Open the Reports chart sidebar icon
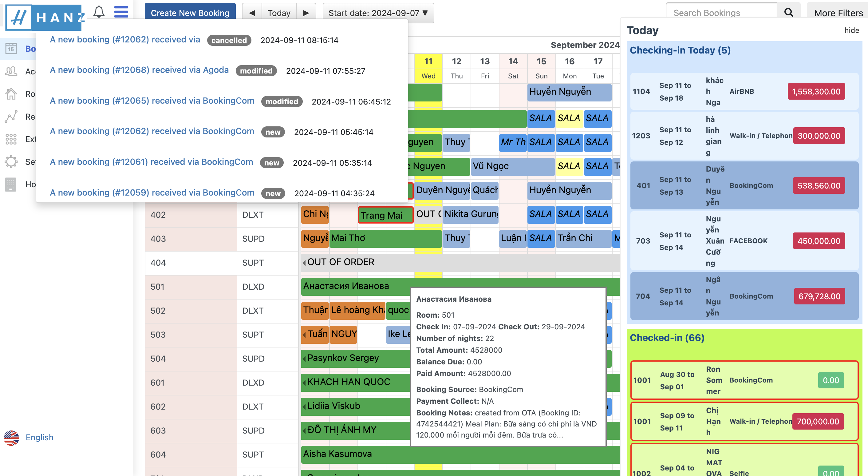 (11, 117)
